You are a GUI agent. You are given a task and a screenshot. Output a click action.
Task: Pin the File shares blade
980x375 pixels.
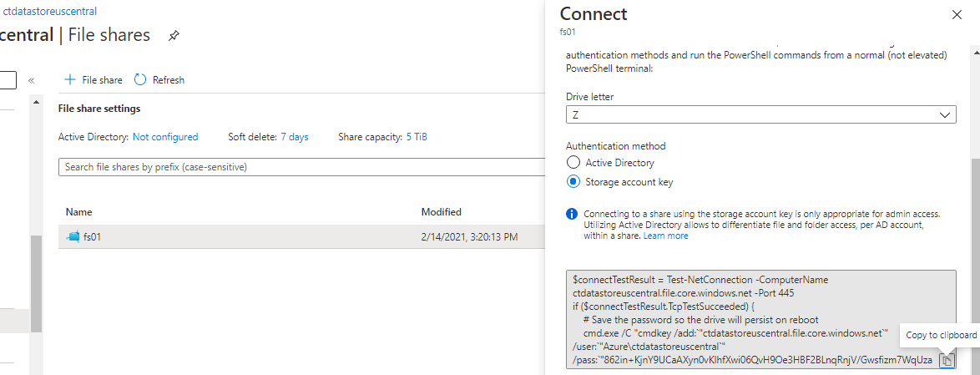point(174,36)
